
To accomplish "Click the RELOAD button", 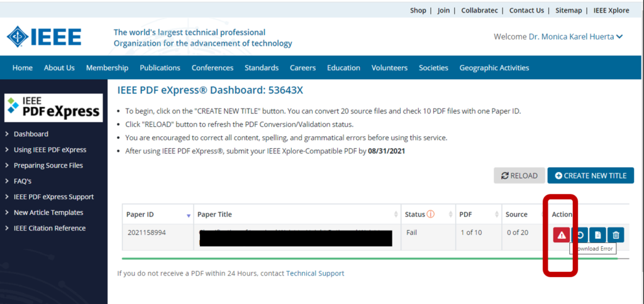I will point(519,176).
